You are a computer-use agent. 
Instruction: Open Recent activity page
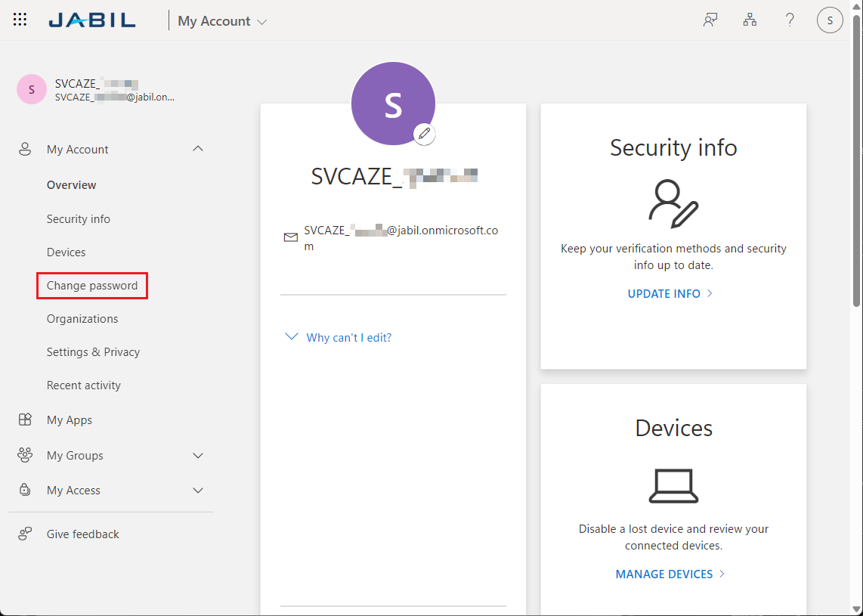click(x=84, y=385)
